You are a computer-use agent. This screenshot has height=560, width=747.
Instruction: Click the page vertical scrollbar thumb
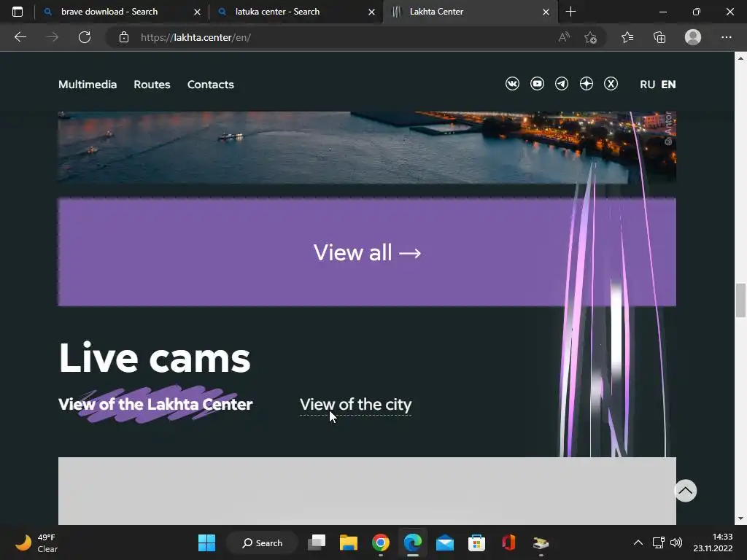[x=740, y=300]
